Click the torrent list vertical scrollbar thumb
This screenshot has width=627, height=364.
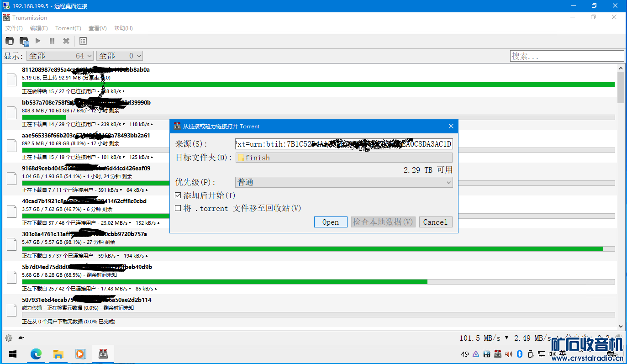[x=621, y=87]
